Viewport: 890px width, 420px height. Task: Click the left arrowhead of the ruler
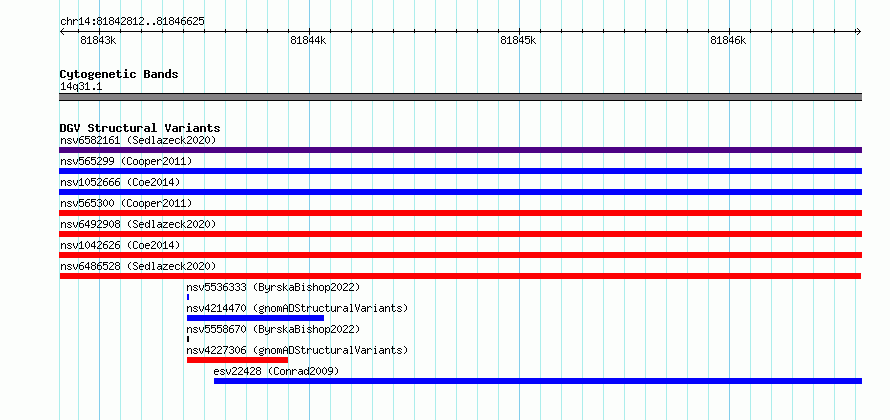click(x=62, y=31)
